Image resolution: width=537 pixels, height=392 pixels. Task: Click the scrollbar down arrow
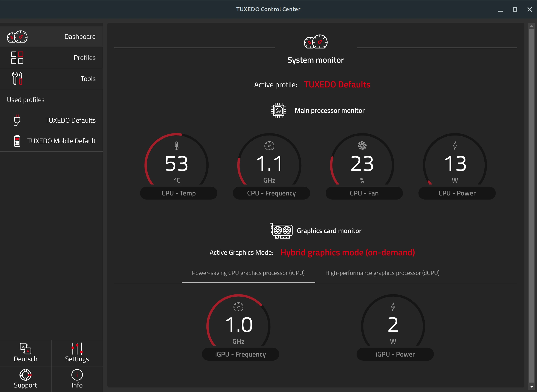(x=532, y=387)
